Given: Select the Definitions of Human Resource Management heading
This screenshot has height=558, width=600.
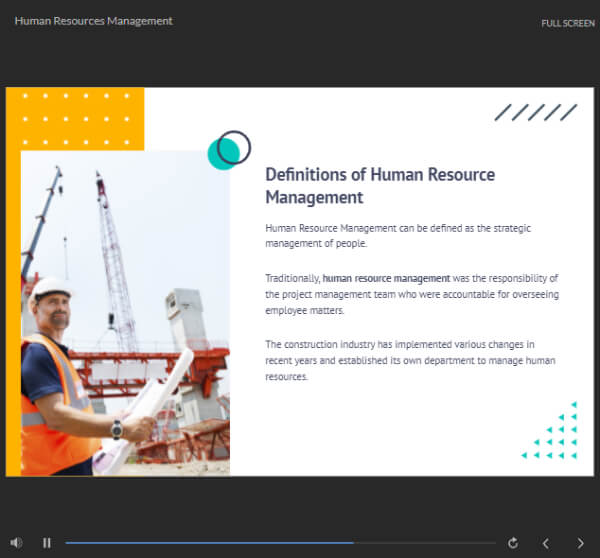Looking at the screenshot, I should pyautogui.click(x=379, y=185).
